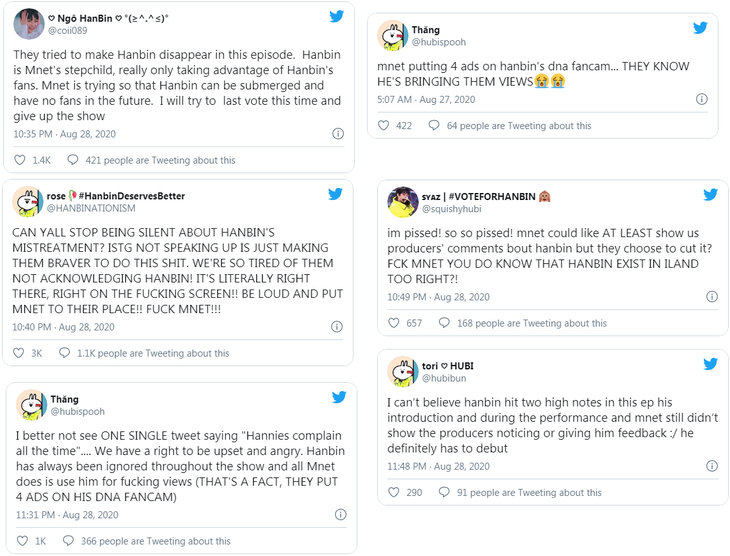Click reply bubble on HANBINATIONISM tweet
This screenshot has width=730, height=556.
pos(65,353)
